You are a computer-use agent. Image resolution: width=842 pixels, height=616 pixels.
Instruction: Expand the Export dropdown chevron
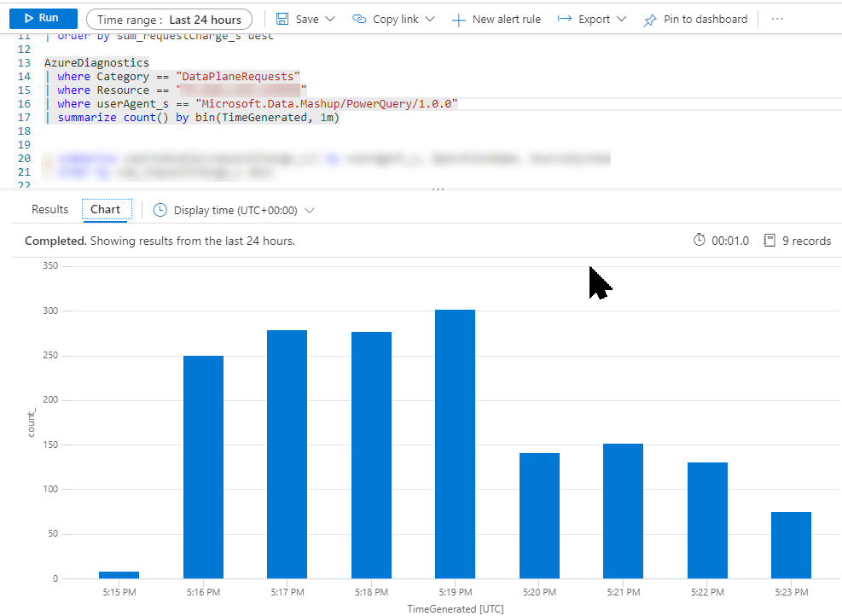(x=621, y=19)
